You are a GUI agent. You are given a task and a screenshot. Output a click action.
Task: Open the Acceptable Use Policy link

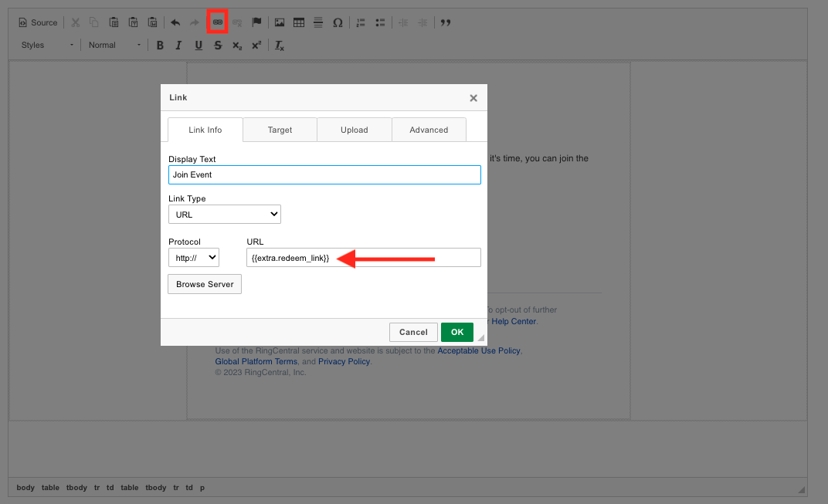click(479, 350)
